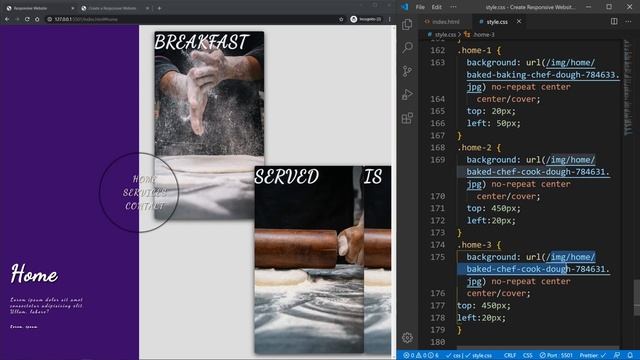This screenshot has width=640, height=360.
Task: Open the editor More Actions ellipsis
Action: point(628,21)
